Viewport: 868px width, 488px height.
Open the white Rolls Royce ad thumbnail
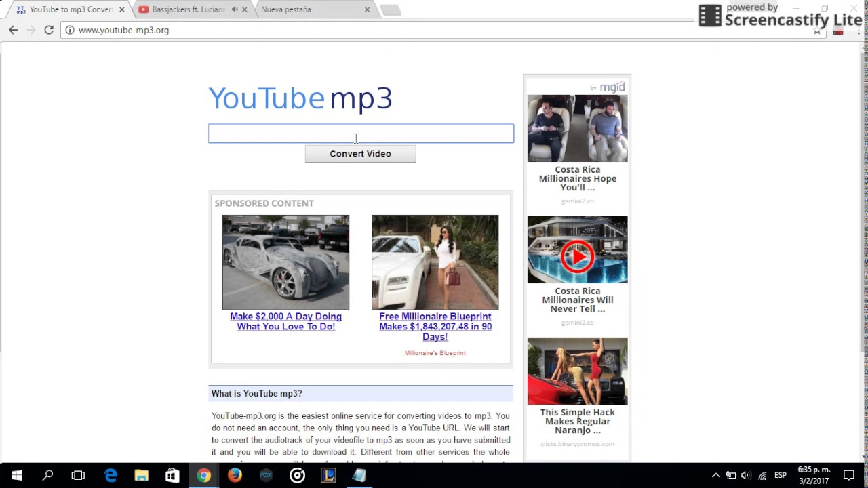435,262
